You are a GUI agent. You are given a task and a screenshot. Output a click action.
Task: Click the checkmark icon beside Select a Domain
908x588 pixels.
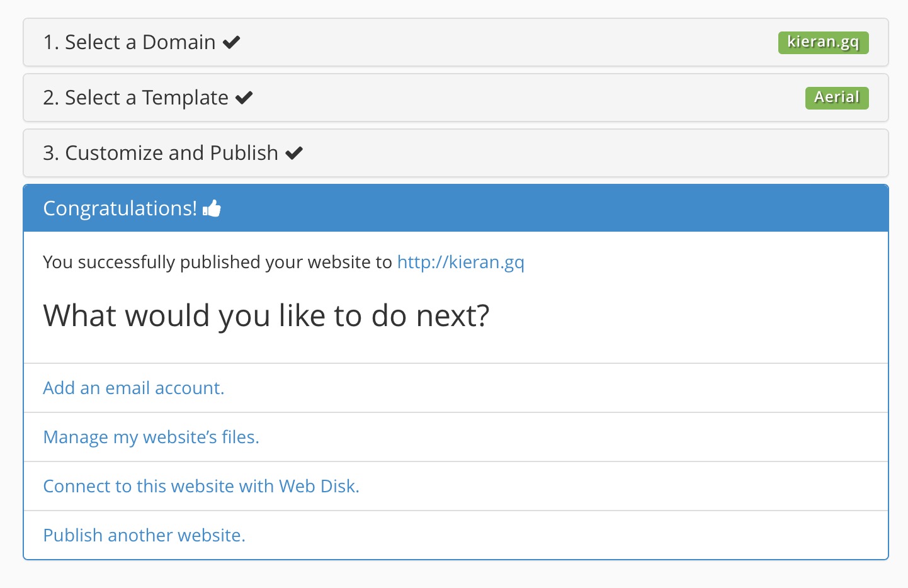[x=232, y=42]
